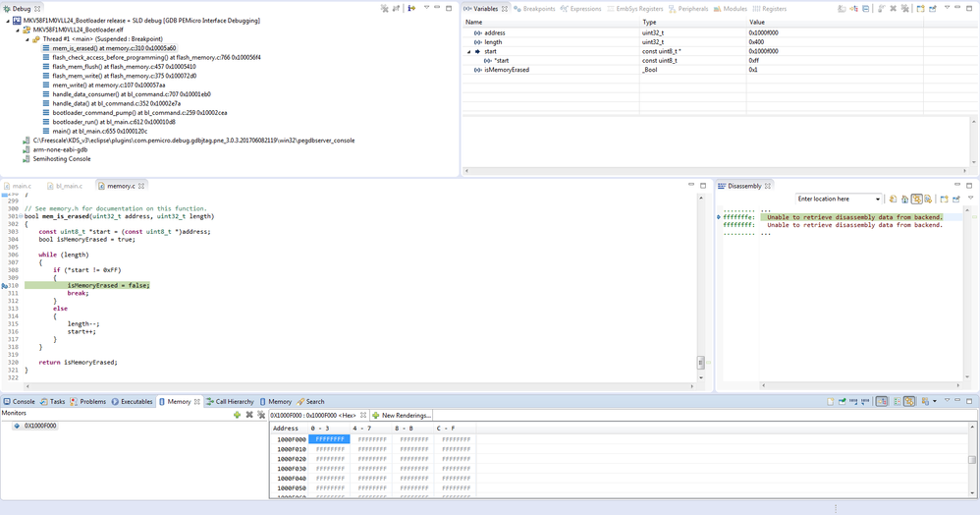The image size is (980, 515).
Task: Toggle Show Source icon in Disassembly
Action: pos(928,199)
